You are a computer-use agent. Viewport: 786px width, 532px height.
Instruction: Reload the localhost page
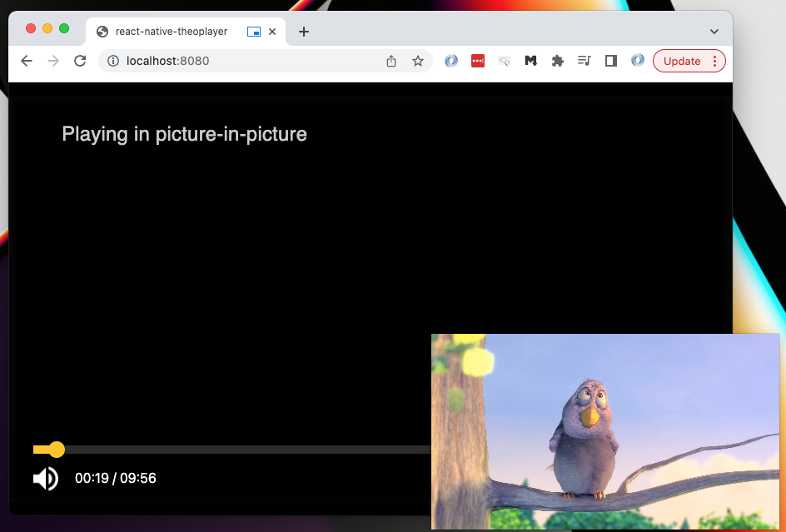pyautogui.click(x=80, y=61)
